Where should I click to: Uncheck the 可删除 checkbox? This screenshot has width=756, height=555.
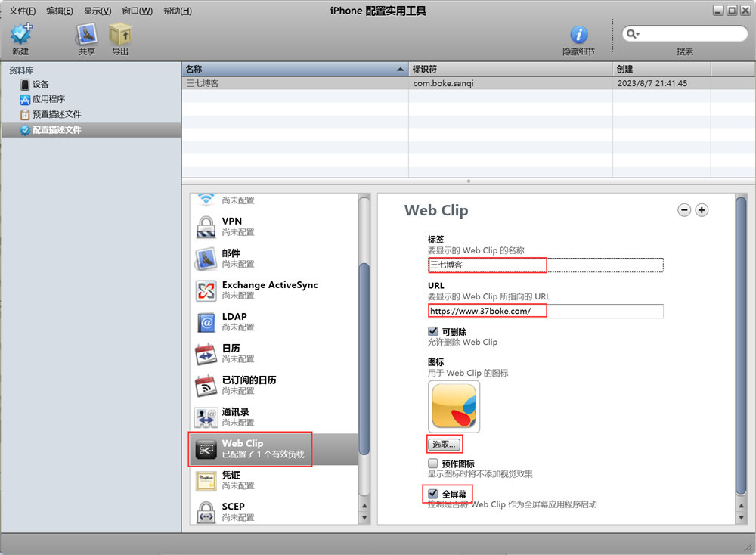(433, 331)
